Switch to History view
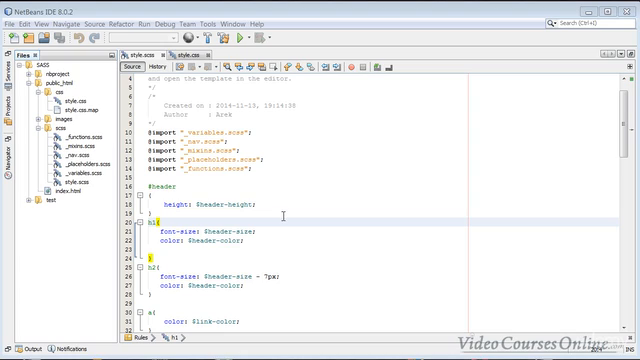640x360 pixels. [158, 67]
